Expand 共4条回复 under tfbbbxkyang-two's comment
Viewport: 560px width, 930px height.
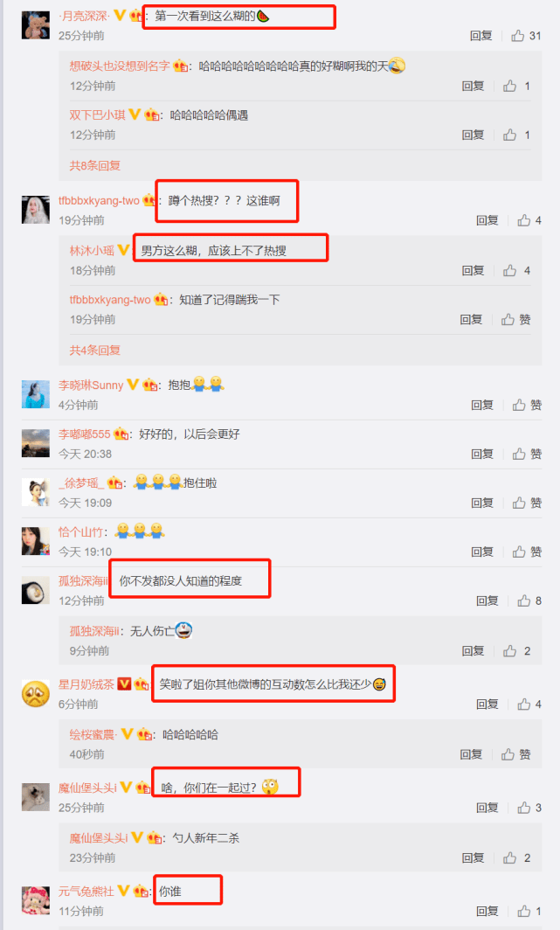[95, 350]
